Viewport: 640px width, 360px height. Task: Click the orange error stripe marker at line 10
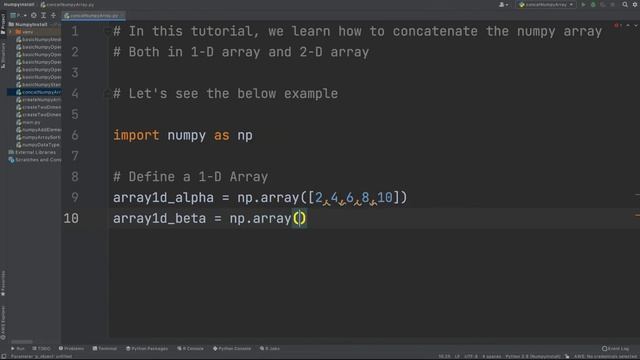tap(637, 215)
